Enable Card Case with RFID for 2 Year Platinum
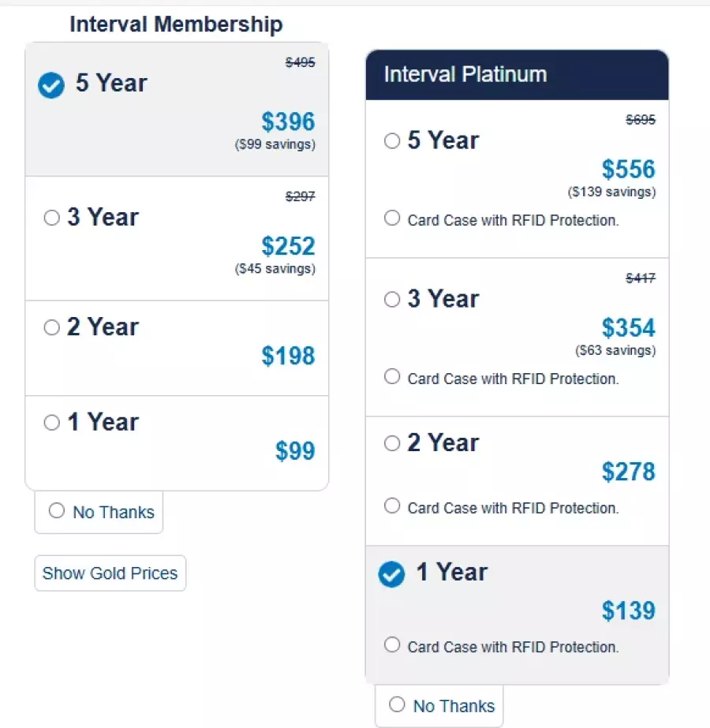 [392, 506]
